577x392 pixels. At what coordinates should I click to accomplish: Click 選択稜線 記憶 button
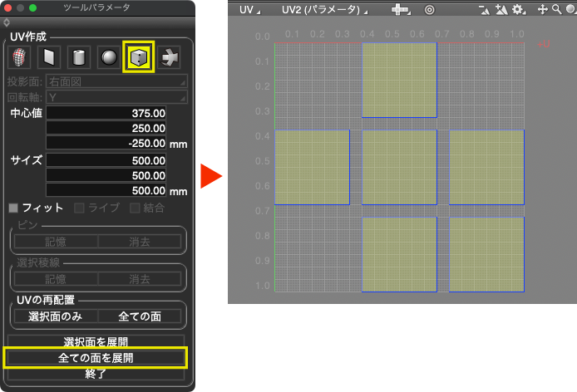(x=56, y=279)
